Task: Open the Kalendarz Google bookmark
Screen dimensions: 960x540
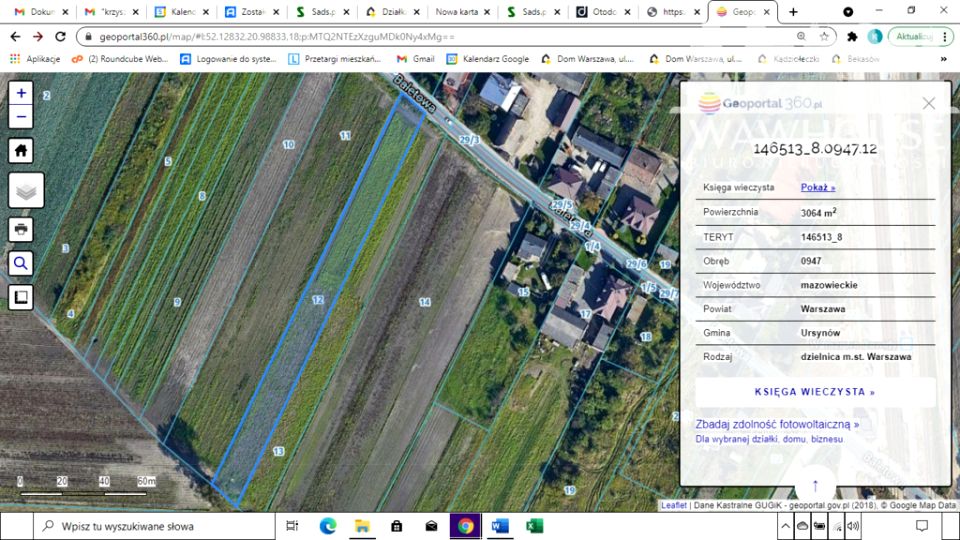Action: (488, 59)
